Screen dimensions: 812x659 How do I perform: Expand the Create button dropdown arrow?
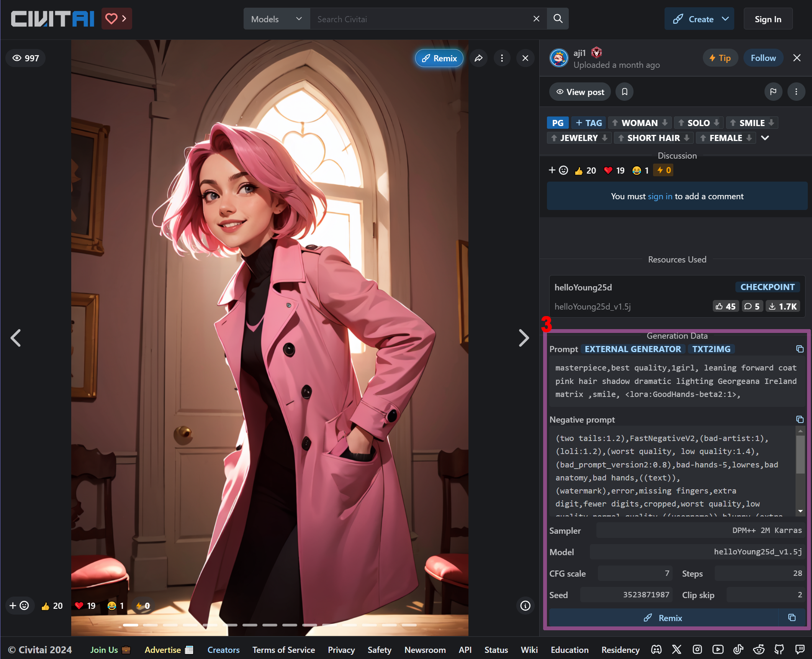pyautogui.click(x=725, y=19)
